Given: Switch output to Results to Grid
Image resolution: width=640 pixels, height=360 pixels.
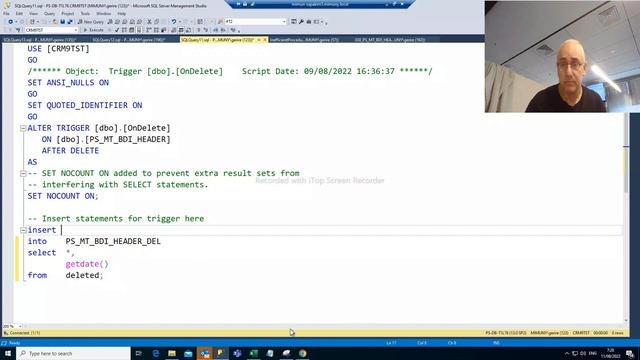Looking at the screenshot, I should [x=181, y=30].
